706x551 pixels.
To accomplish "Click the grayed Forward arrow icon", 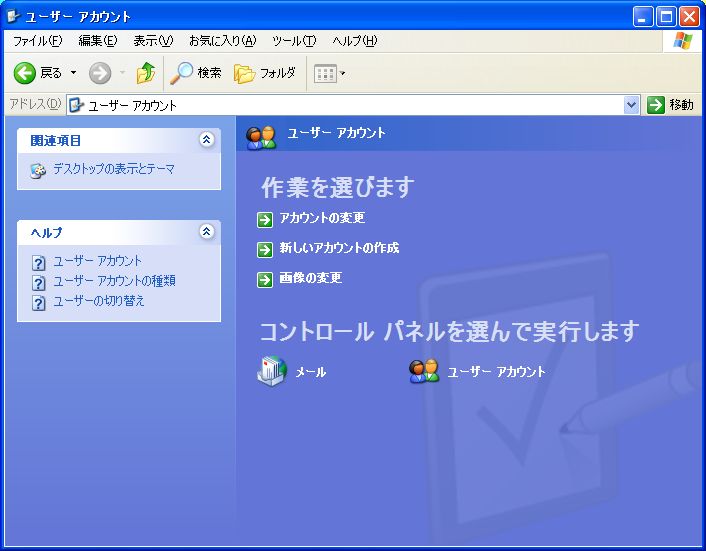I will (x=100, y=73).
